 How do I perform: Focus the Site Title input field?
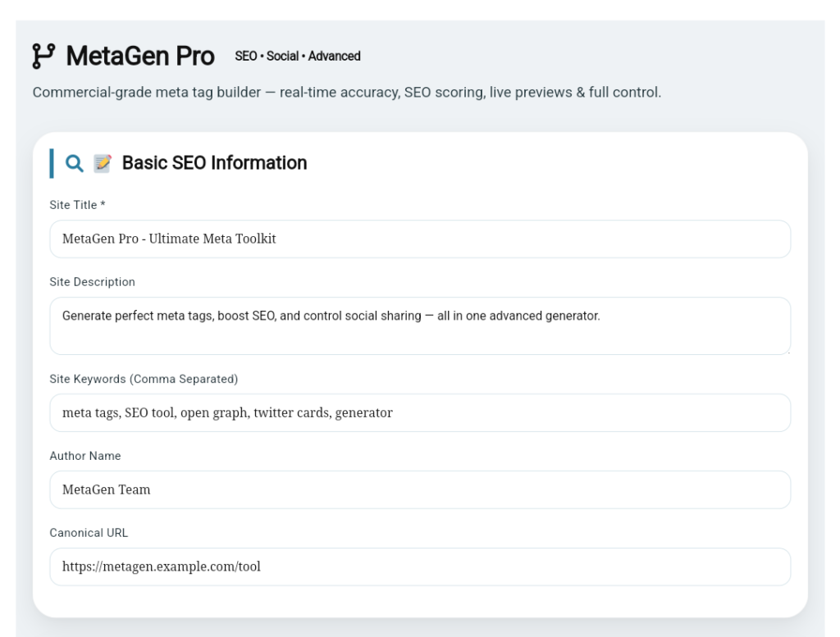click(x=420, y=239)
